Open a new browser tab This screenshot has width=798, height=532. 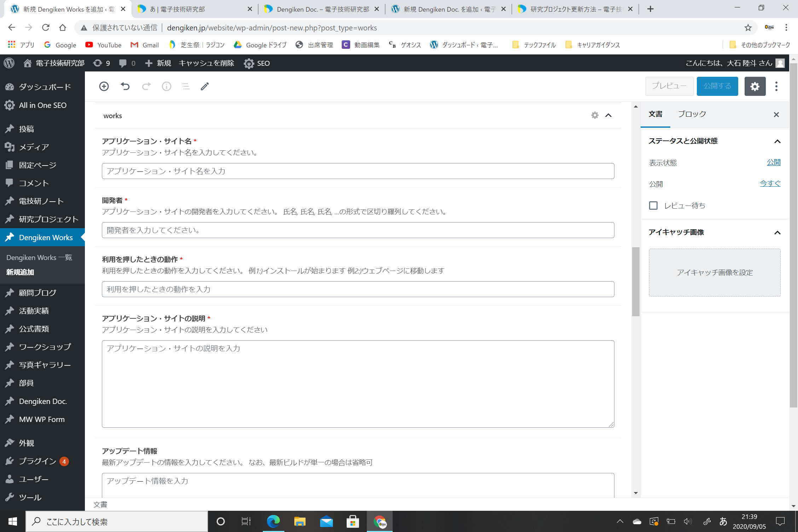[650, 9]
